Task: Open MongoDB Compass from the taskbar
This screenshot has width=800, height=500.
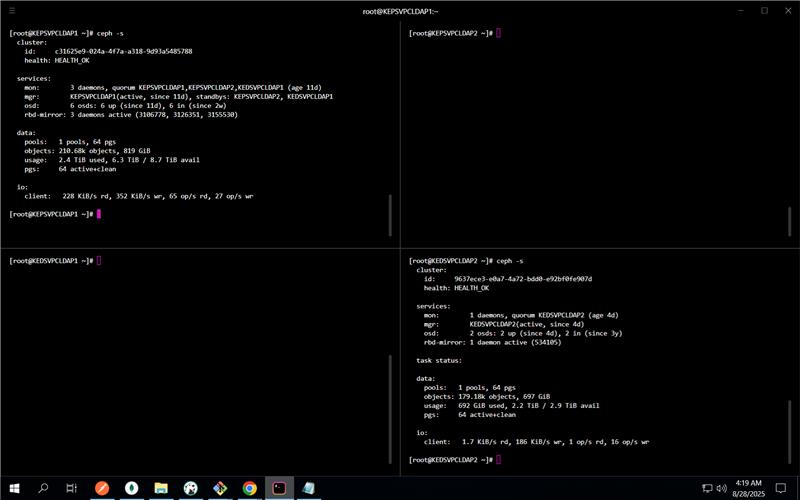Action: [x=131, y=488]
